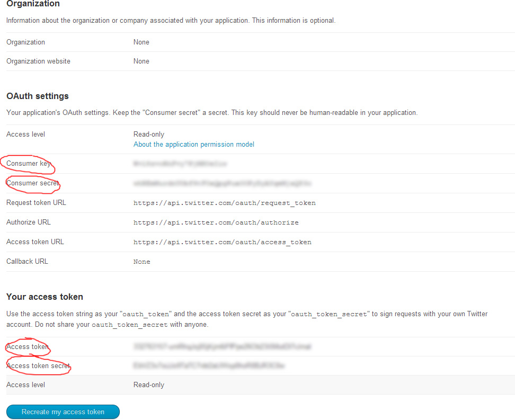This screenshot has height=420, width=515.
Task: Click the hidden Access token secret value
Action: [209, 365]
